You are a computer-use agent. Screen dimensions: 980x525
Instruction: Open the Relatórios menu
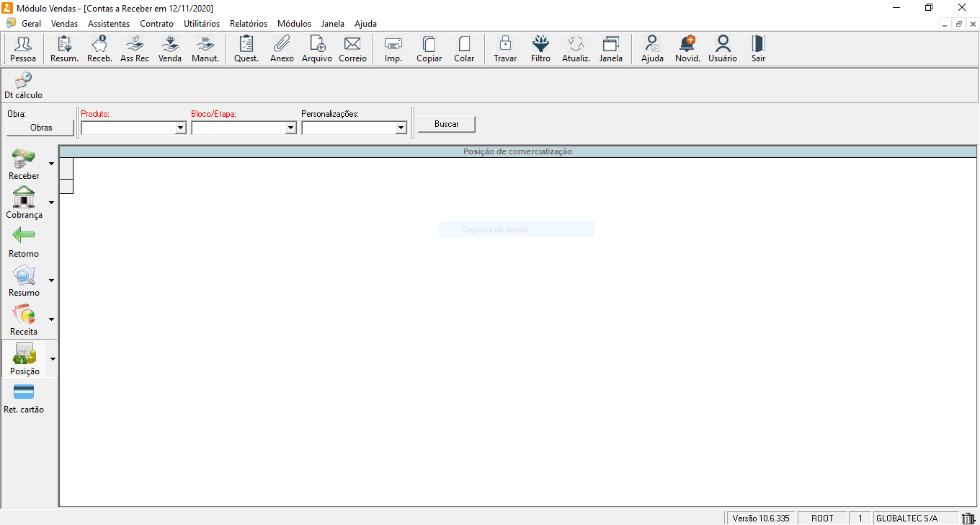pos(248,24)
